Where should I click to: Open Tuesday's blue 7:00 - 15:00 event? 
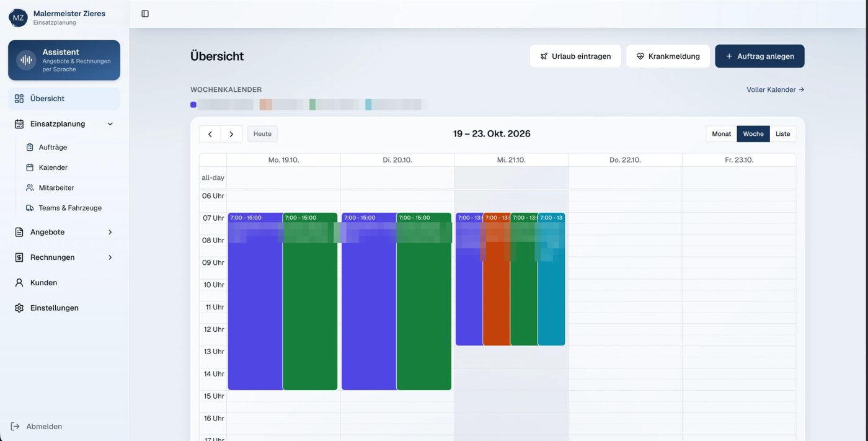(x=369, y=301)
